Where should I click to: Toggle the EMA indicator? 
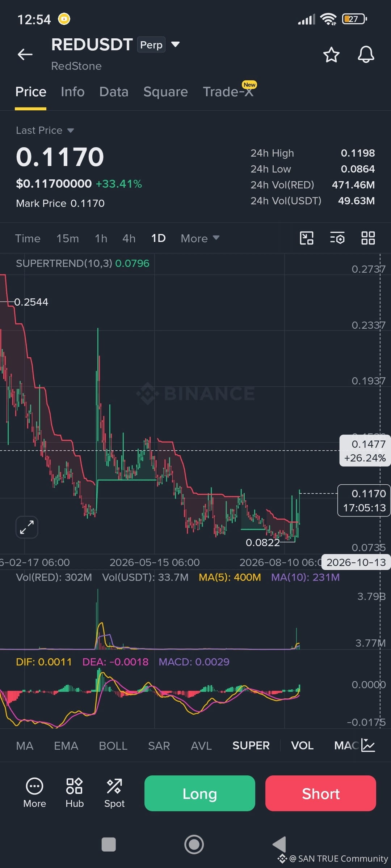click(x=66, y=746)
